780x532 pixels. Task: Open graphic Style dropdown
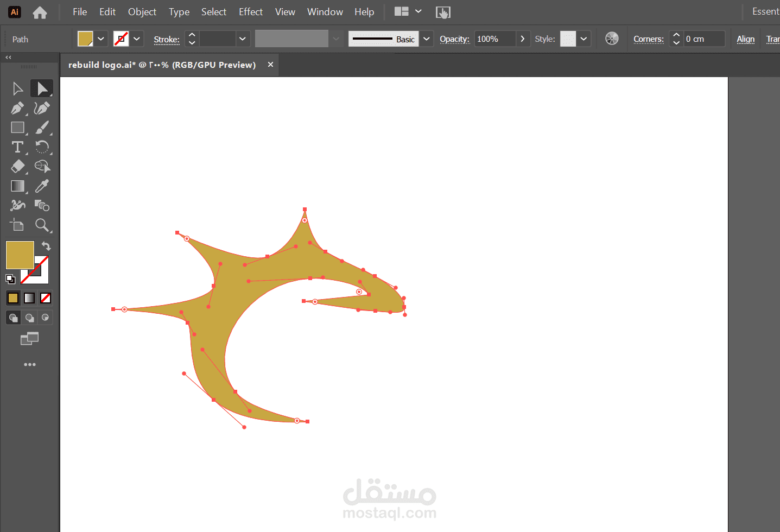[584, 39]
